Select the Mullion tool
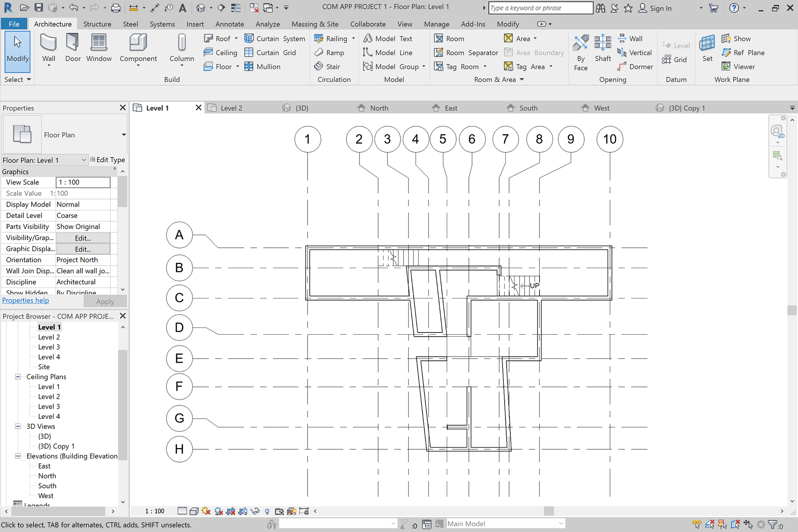Image resolution: width=798 pixels, height=532 pixels. point(262,66)
